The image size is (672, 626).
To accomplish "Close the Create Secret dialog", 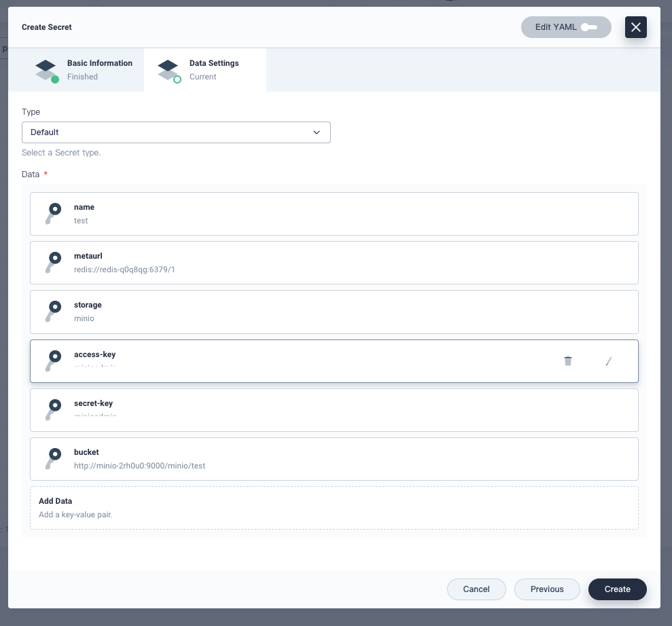I will 635,27.
